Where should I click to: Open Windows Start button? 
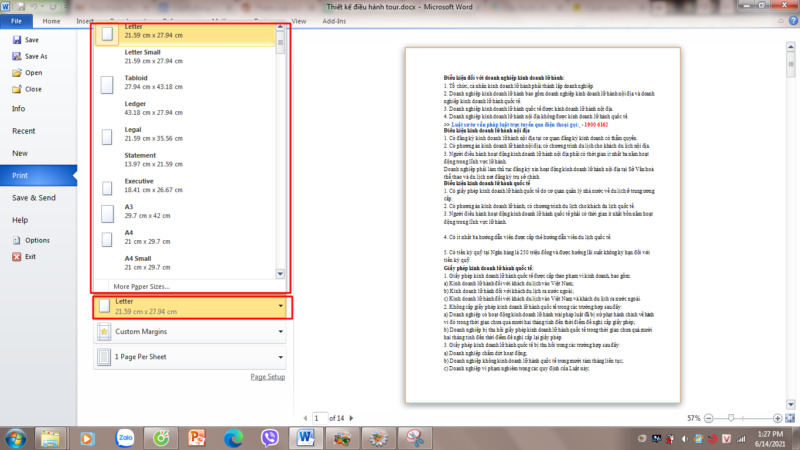coord(16,438)
